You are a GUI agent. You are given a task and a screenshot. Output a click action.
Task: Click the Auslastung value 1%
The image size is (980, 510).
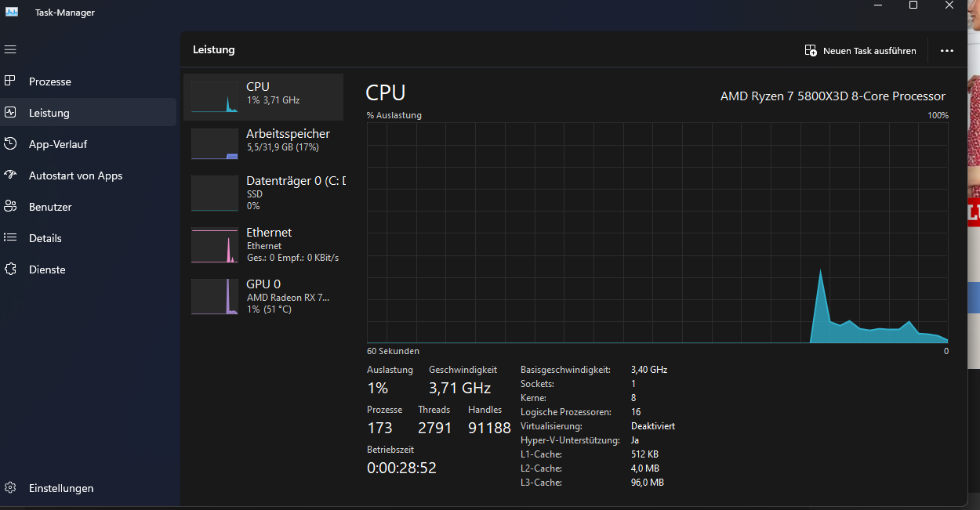377,388
